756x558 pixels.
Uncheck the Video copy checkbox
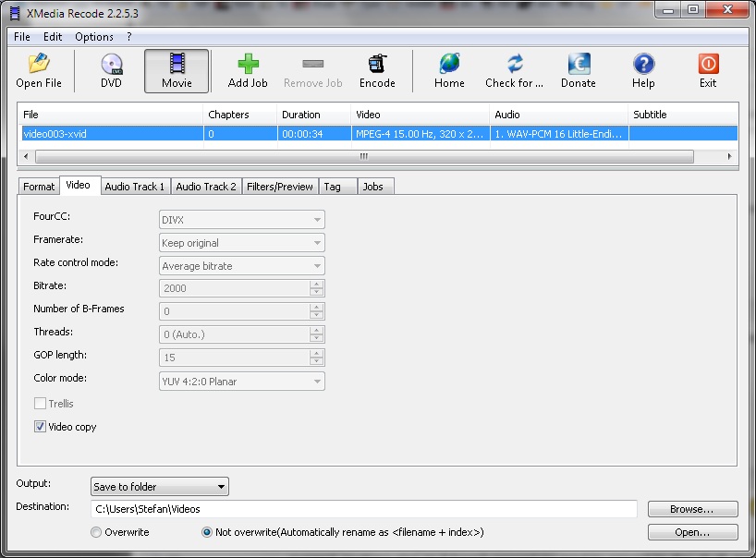(x=40, y=427)
